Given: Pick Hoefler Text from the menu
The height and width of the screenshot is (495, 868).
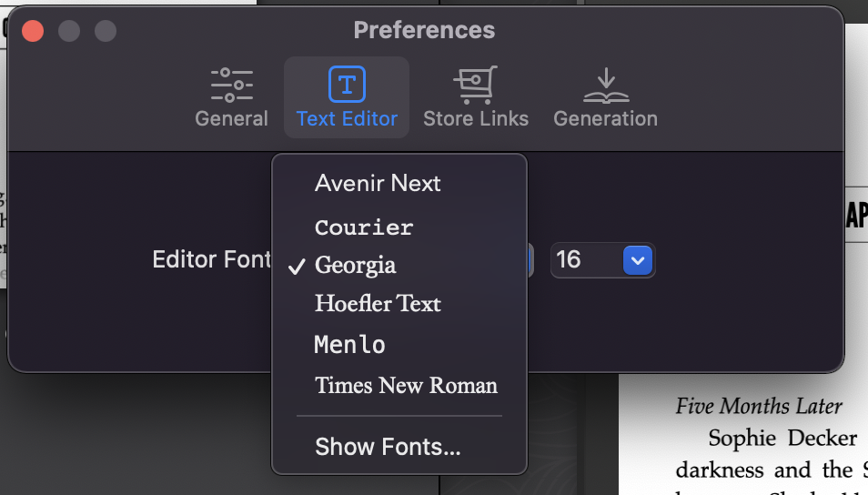Looking at the screenshot, I should coord(378,303).
